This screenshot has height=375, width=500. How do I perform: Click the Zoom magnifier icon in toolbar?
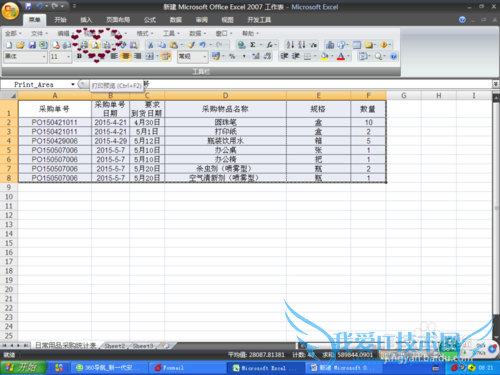pos(378,56)
